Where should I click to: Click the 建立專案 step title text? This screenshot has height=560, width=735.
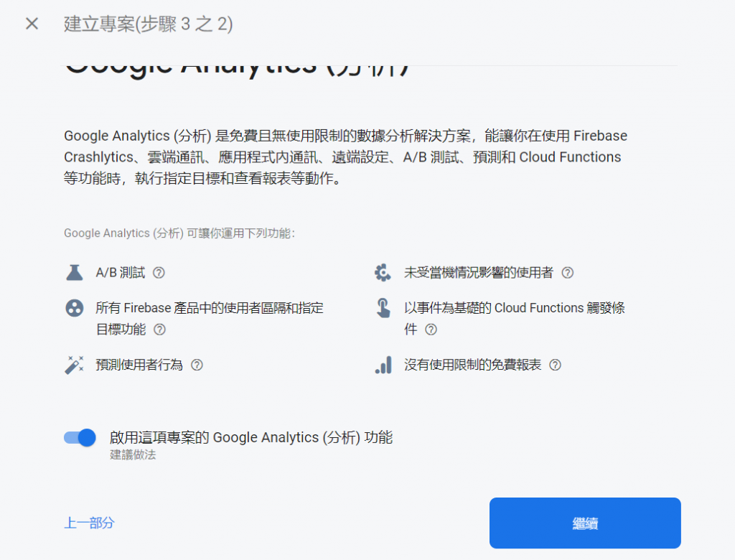click(x=148, y=24)
